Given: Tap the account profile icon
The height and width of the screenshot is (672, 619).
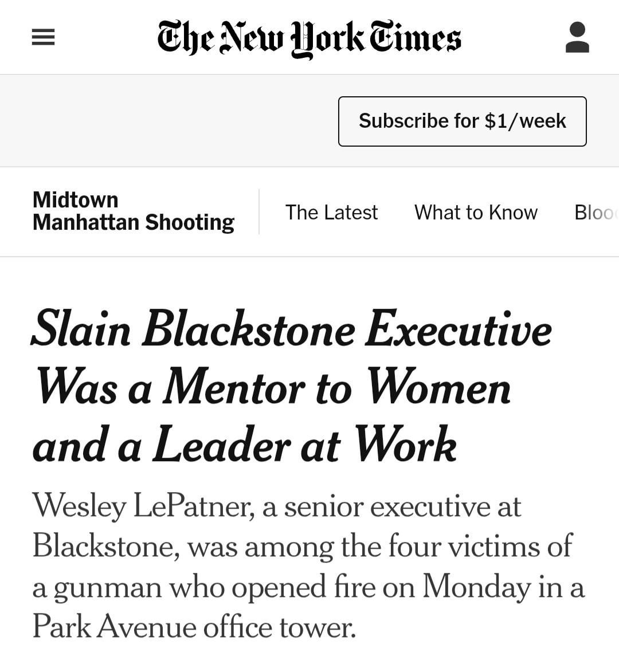Looking at the screenshot, I should [577, 37].
